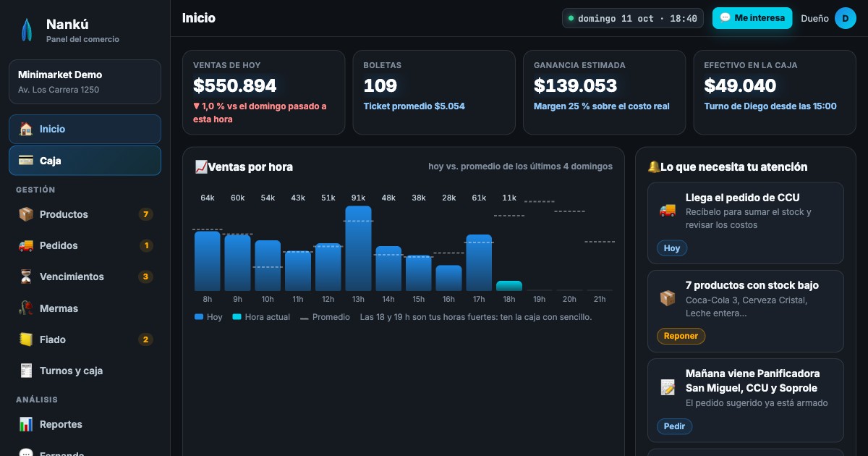Viewport: 868px width, 456px height.
Task: Click the Hoy tag on CCU card
Action: coord(672,248)
